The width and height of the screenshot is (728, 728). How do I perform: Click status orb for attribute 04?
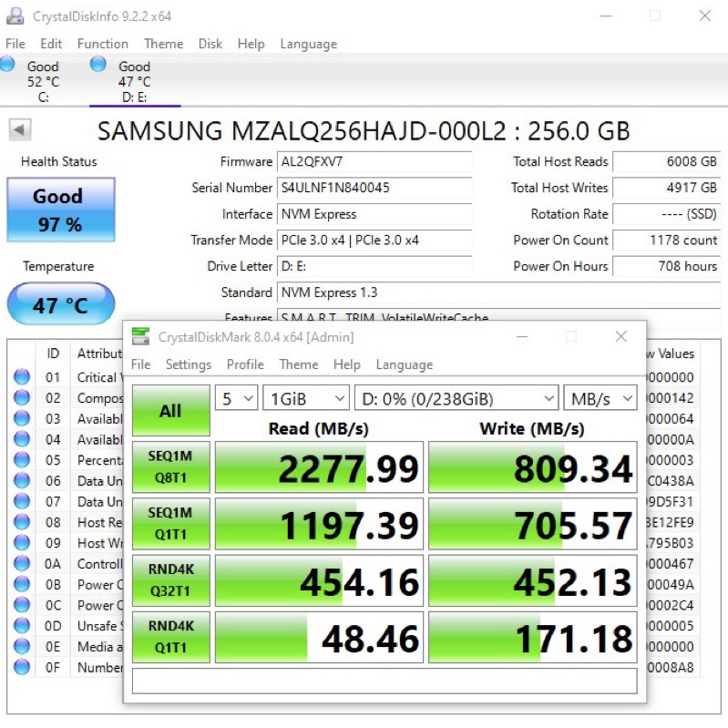click(22, 439)
